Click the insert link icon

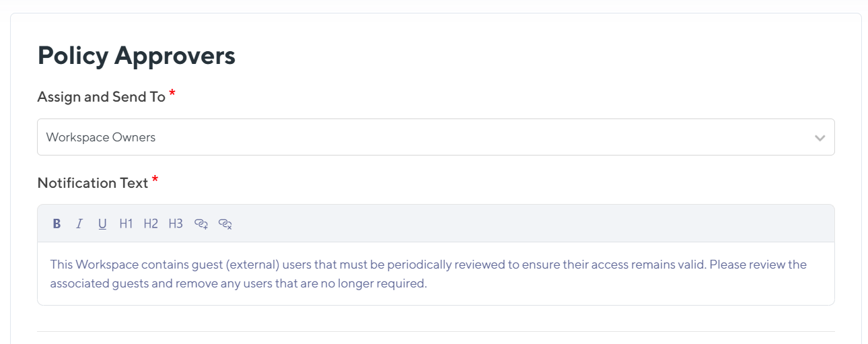click(201, 223)
